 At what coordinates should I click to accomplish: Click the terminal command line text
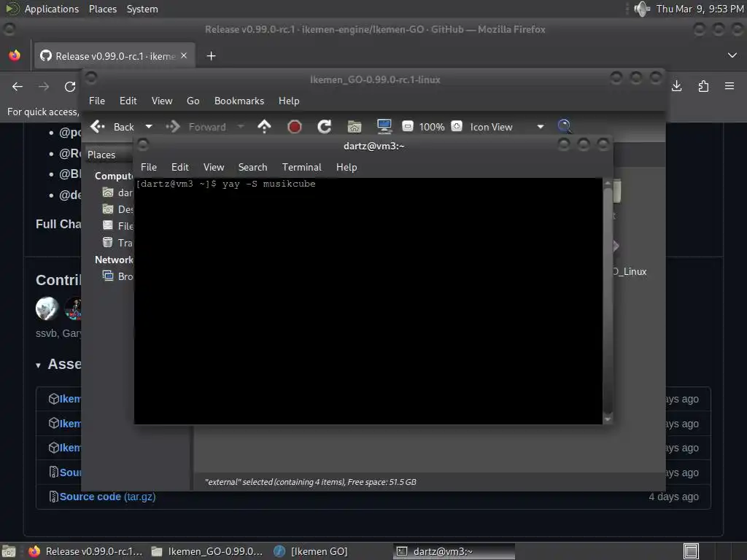click(x=226, y=184)
